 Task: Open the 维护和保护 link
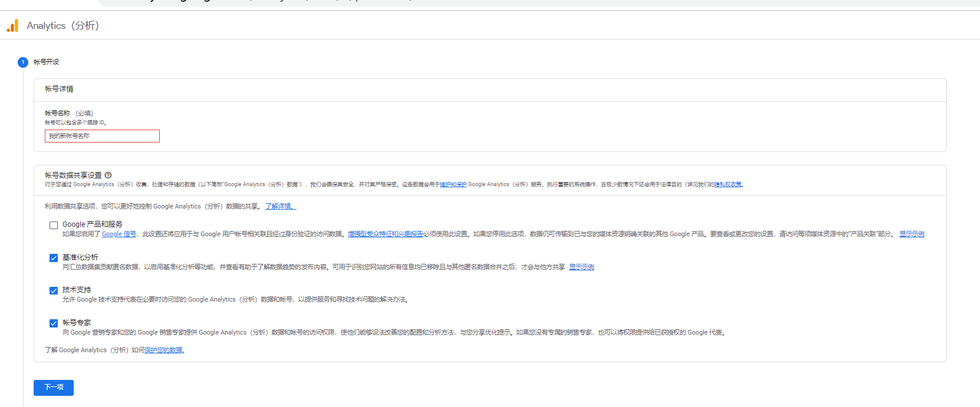453,184
